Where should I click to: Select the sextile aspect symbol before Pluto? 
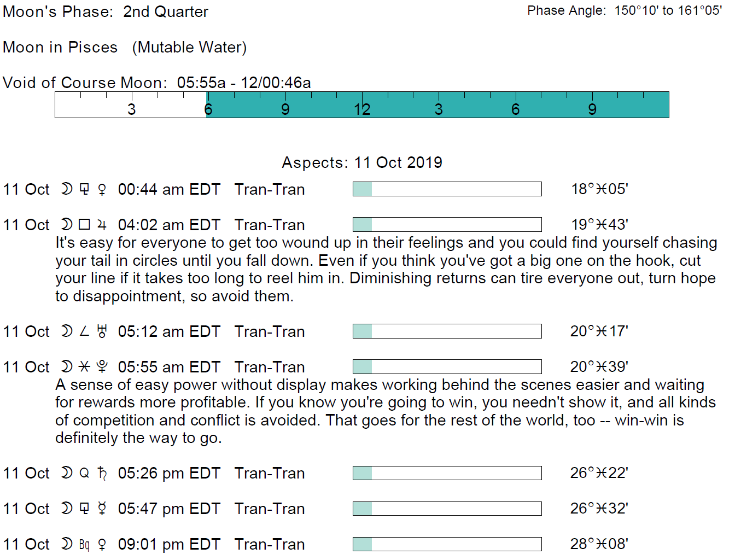coord(84,367)
